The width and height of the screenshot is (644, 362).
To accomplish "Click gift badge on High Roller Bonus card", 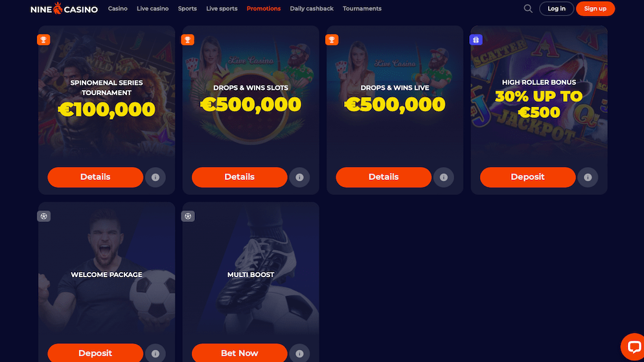I will [476, 40].
